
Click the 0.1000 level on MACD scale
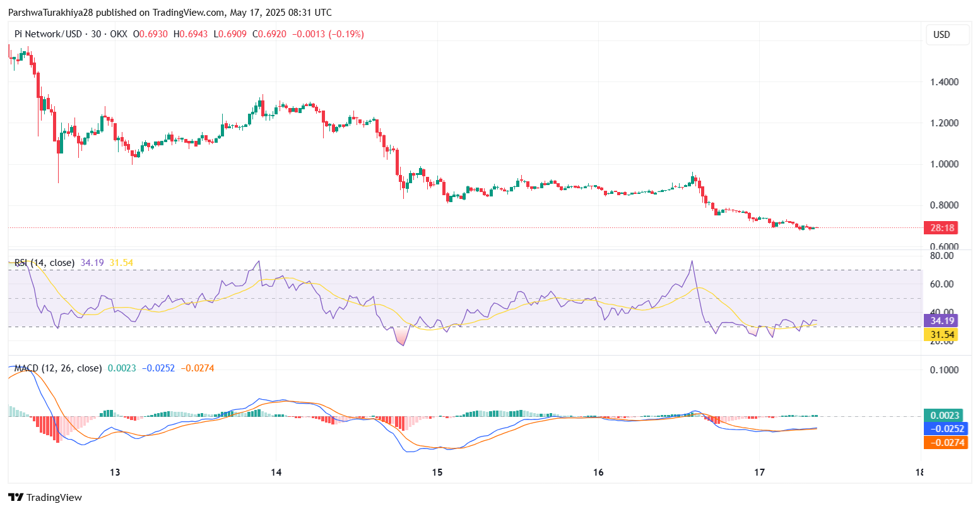[944, 370]
